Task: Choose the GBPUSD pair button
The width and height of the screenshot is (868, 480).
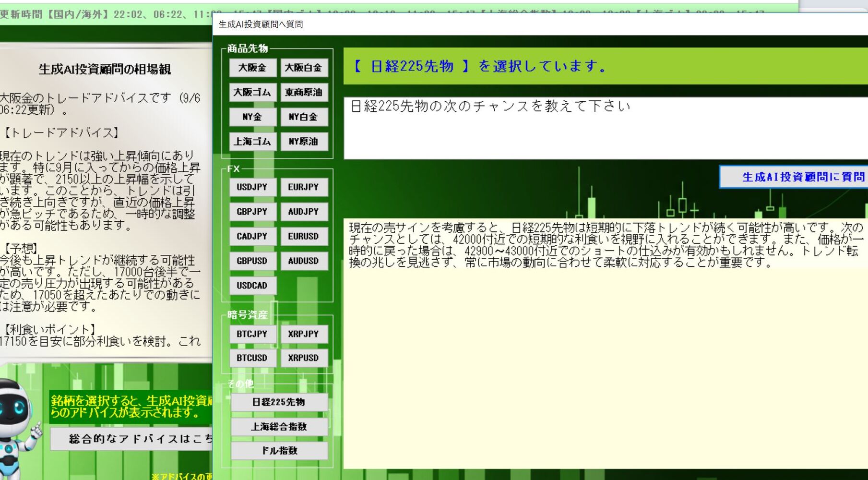Action: [252, 261]
